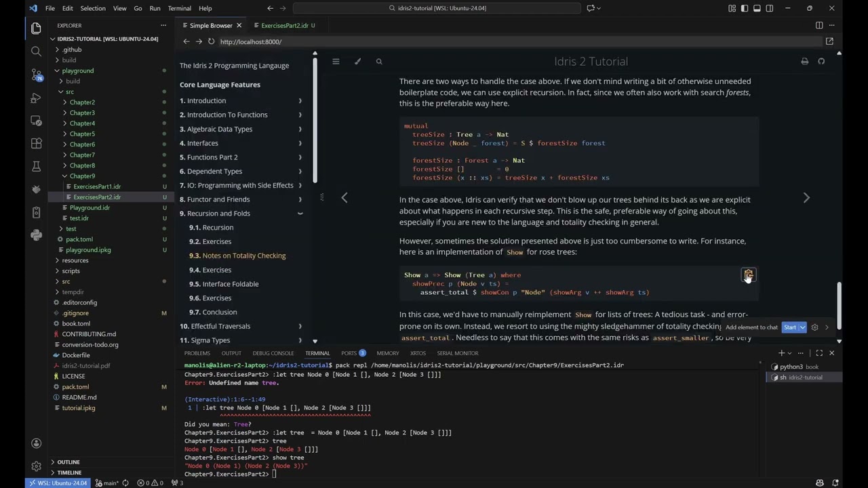868x488 pixels.
Task: Collapse the Recursion and Folds chapter arrow
Action: 300,213
